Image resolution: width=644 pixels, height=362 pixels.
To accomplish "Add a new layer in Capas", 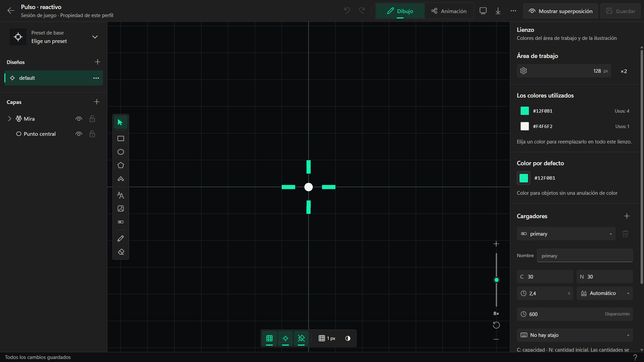I will point(97,102).
